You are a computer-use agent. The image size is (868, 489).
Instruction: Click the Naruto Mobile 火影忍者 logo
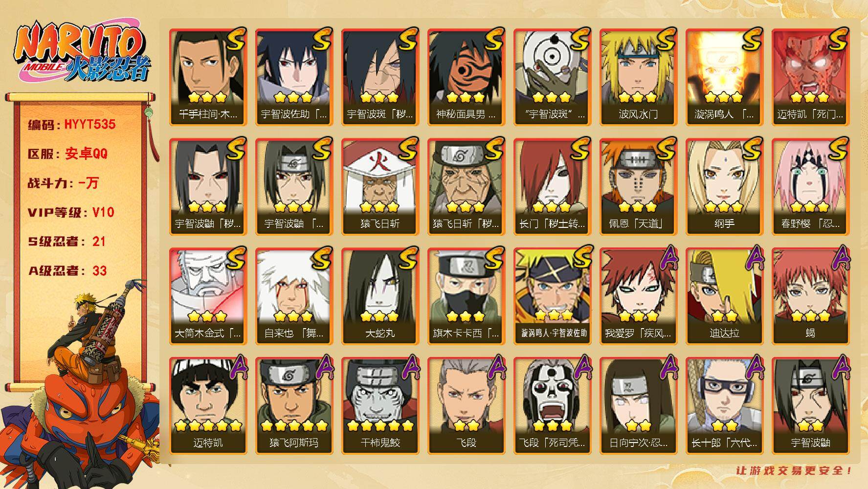pyautogui.click(x=81, y=53)
